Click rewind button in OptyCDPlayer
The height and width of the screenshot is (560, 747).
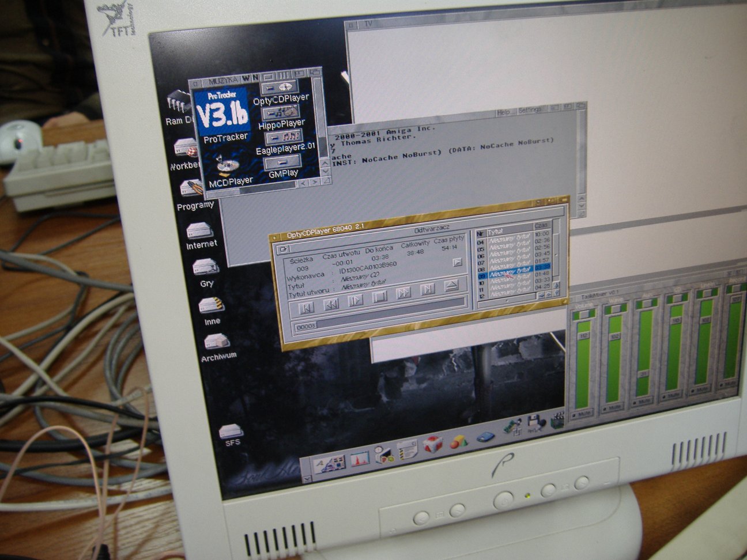pos(331,304)
